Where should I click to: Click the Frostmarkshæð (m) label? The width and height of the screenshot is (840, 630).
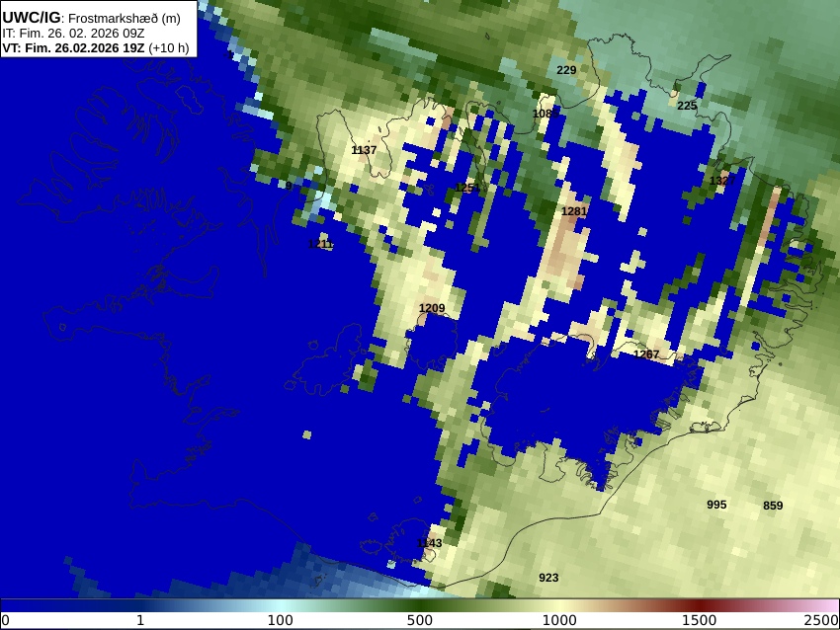pyautogui.click(x=125, y=18)
